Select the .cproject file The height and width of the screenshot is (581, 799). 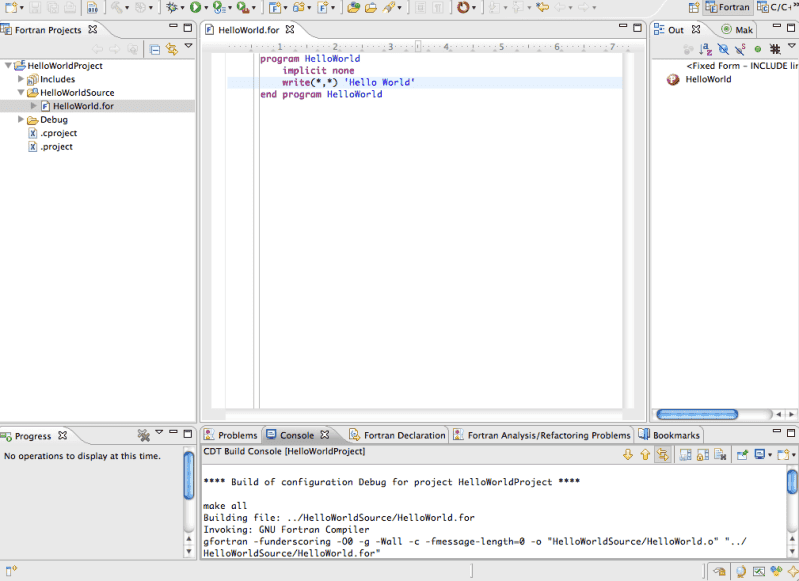point(58,133)
